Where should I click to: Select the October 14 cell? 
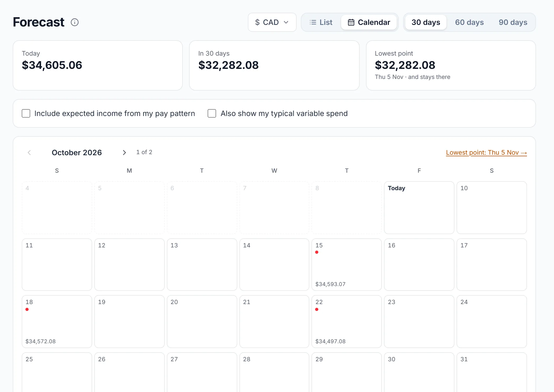pyautogui.click(x=274, y=265)
